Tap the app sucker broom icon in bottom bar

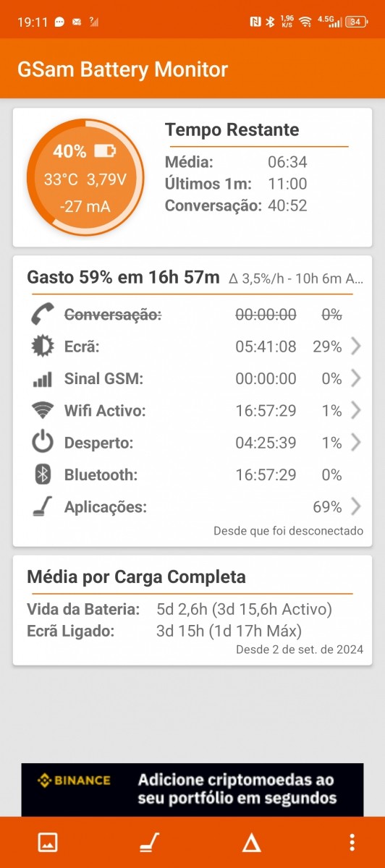click(x=149, y=842)
